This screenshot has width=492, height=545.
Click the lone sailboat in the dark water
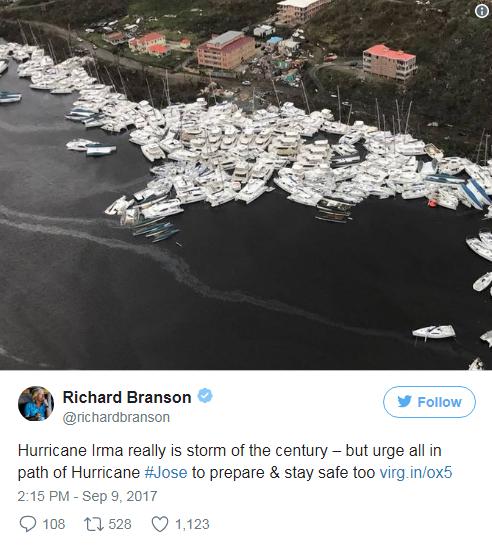(x=434, y=332)
